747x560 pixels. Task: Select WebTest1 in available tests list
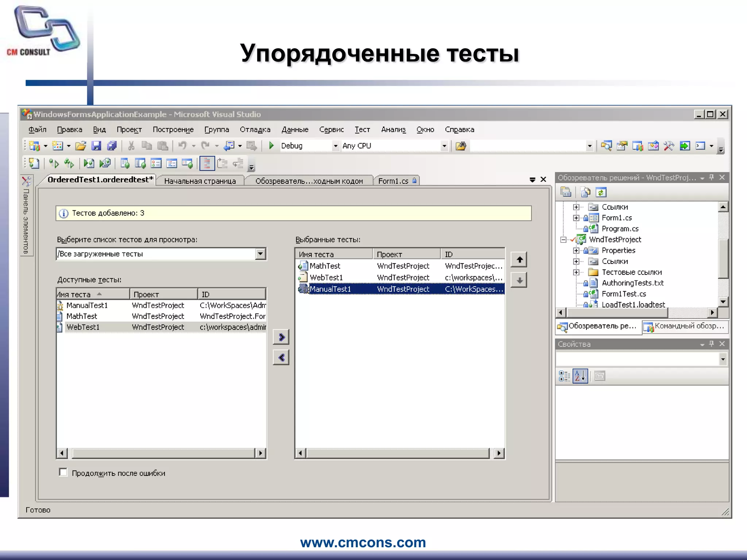point(161,327)
